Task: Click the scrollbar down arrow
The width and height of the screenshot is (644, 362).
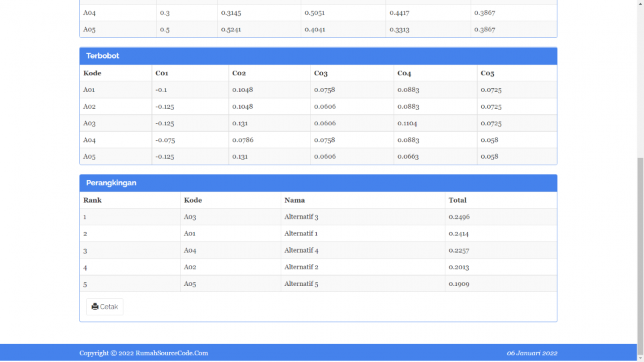Action: tap(640, 357)
